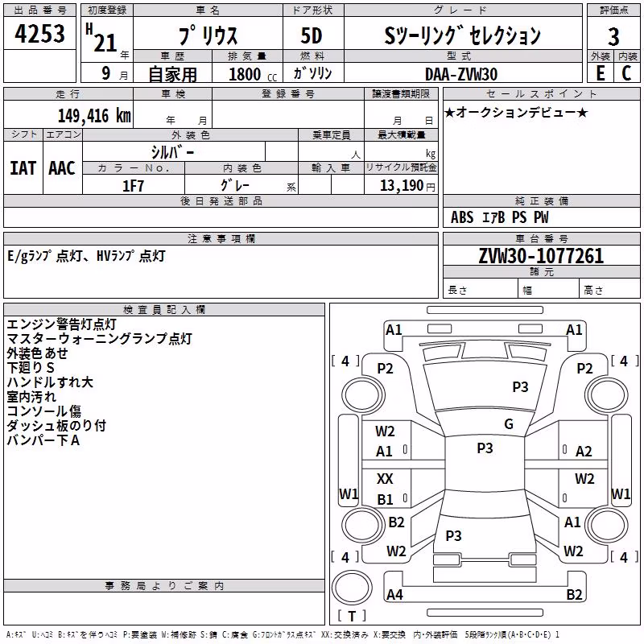Click the fuel type ガソリン
The height and width of the screenshot is (644, 644).
312,73
